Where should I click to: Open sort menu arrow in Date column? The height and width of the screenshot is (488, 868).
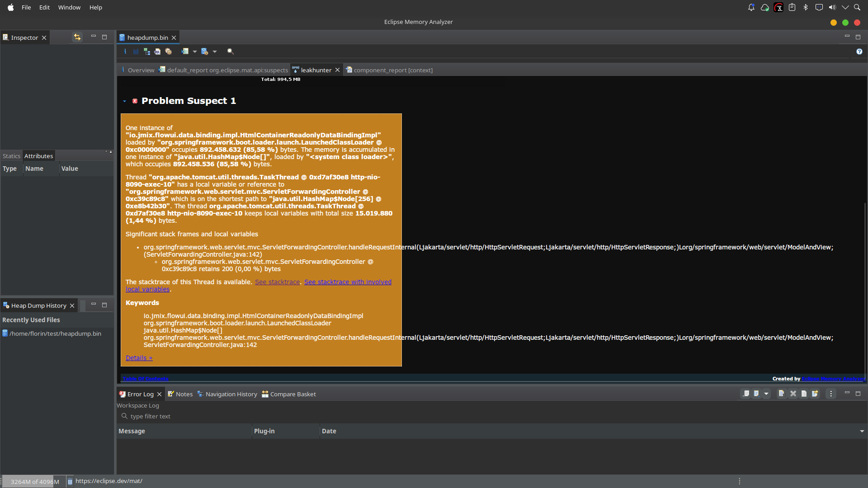862,431
